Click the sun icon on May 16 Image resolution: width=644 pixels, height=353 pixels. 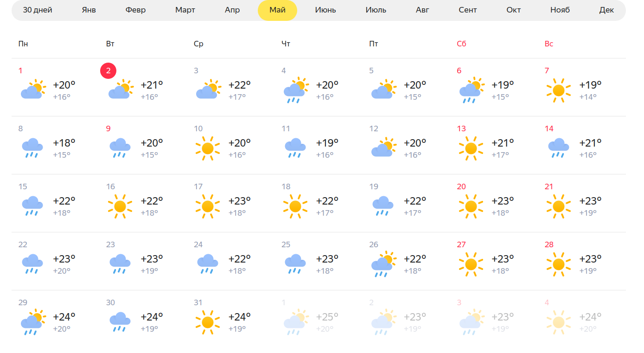pyautogui.click(x=120, y=206)
